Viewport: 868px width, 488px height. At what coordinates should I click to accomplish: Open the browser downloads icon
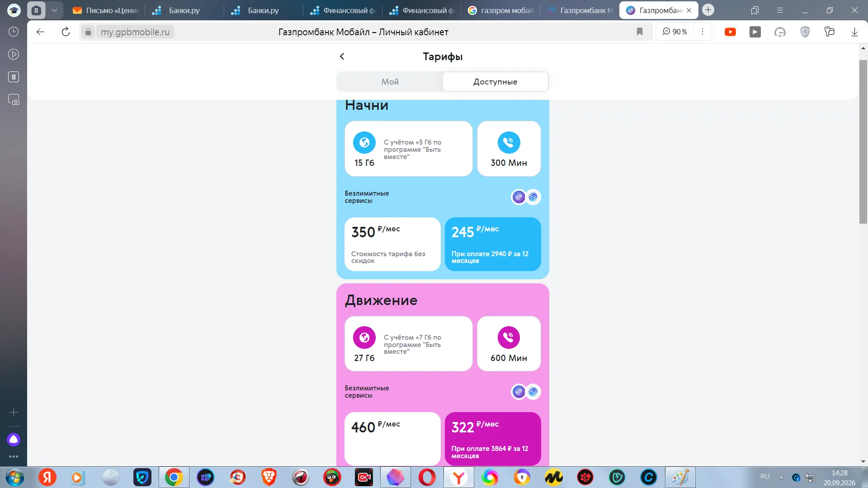click(854, 32)
